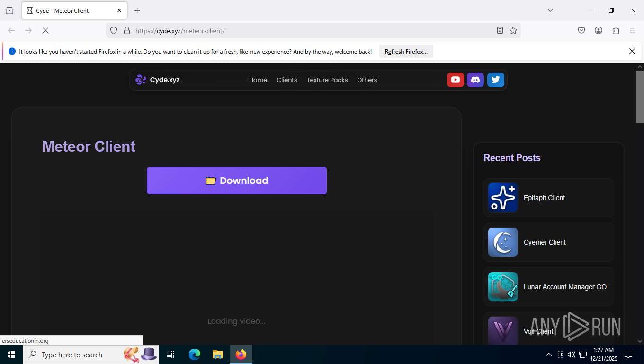Open the Save to Pocket icon
Image resolution: width=644 pixels, height=364 pixels.
[x=581, y=30]
